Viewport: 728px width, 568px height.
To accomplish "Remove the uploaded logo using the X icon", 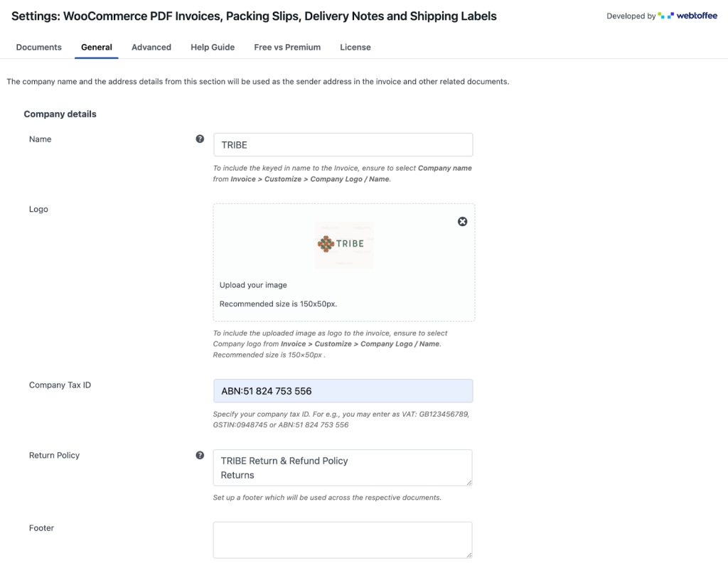I will (462, 221).
